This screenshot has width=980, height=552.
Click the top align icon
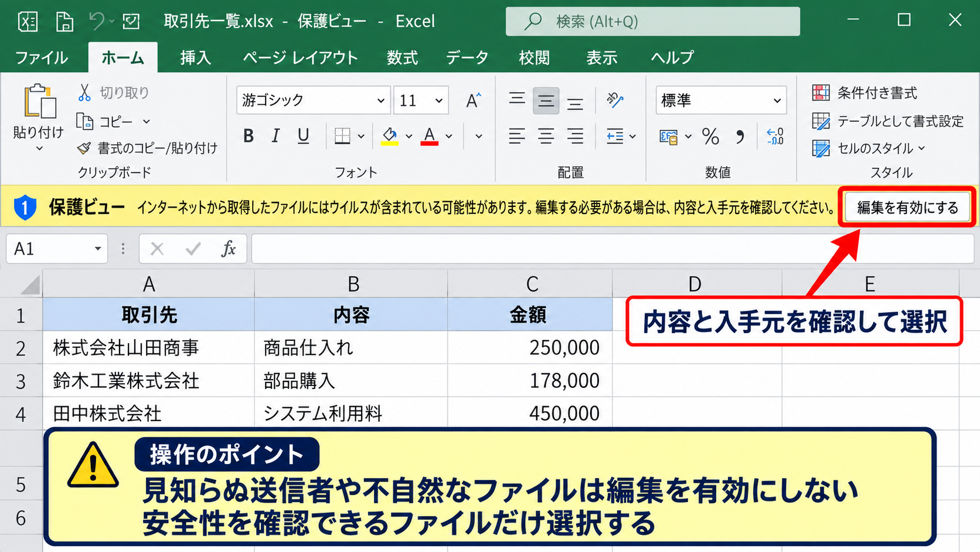point(517,99)
